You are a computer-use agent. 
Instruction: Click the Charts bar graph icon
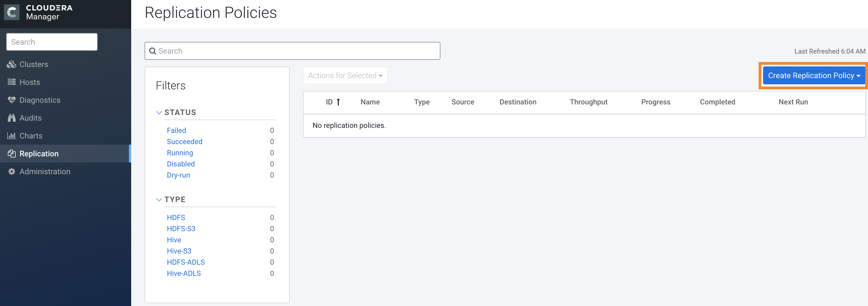click(x=11, y=136)
